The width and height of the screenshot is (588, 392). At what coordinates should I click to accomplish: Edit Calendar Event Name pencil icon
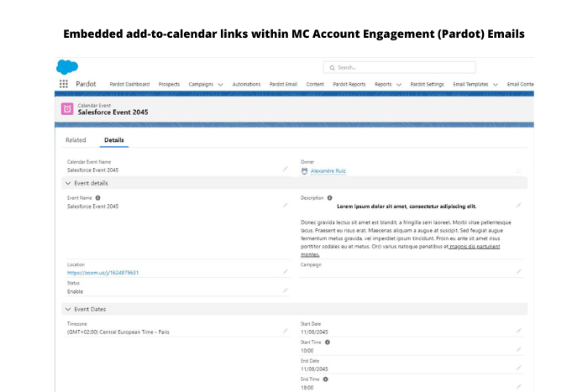pos(286,170)
